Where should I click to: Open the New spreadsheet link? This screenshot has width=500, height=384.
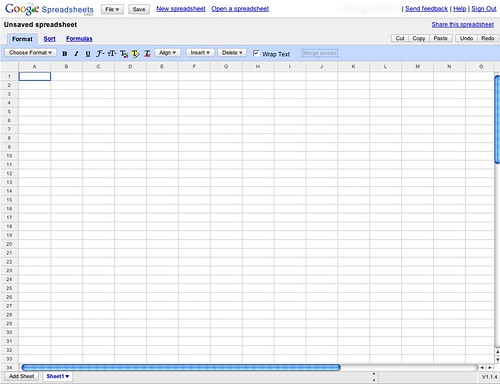coord(181,9)
